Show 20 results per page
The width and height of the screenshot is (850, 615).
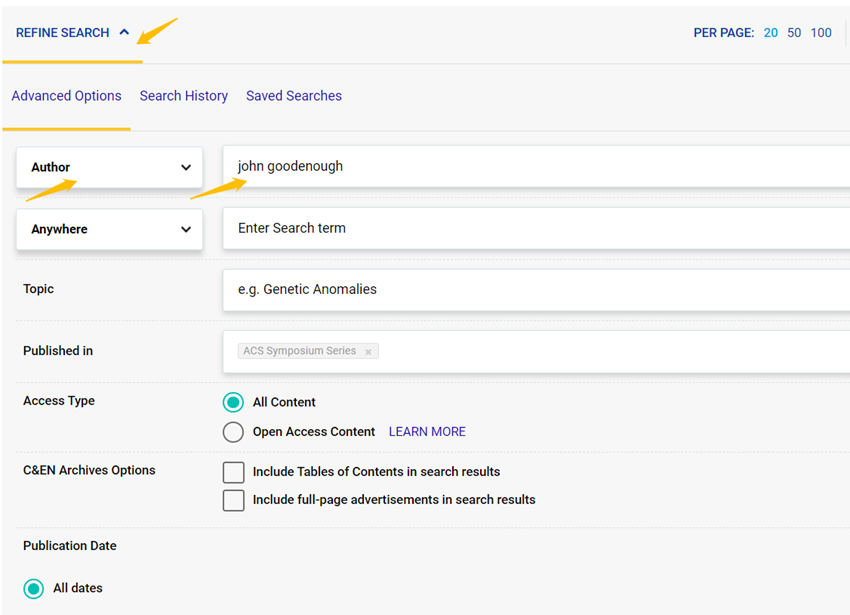[x=771, y=33]
